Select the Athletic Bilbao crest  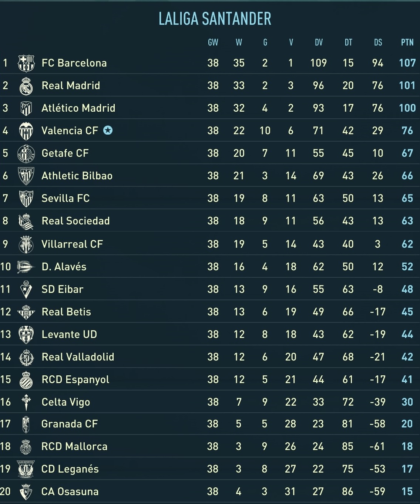(26, 176)
